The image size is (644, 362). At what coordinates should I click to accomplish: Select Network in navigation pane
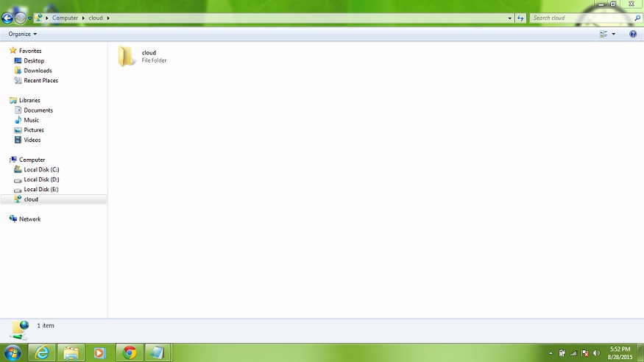click(30, 219)
